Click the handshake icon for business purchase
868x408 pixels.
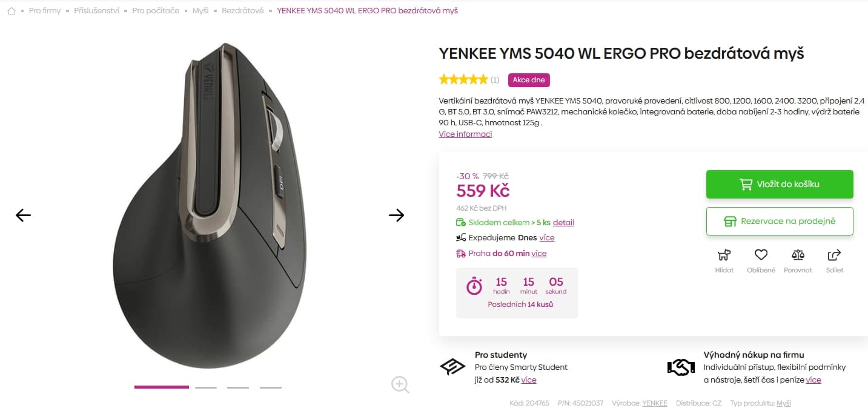[x=681, y=366]
